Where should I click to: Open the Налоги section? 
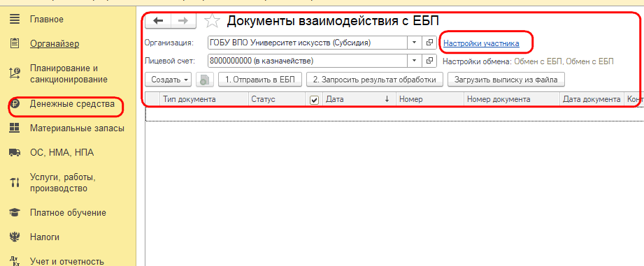[44, 237]
